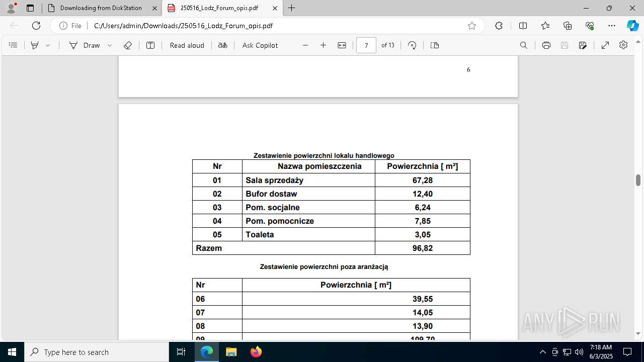
Task: Show hidden system tray icons
Action: (x=542, y=352)
